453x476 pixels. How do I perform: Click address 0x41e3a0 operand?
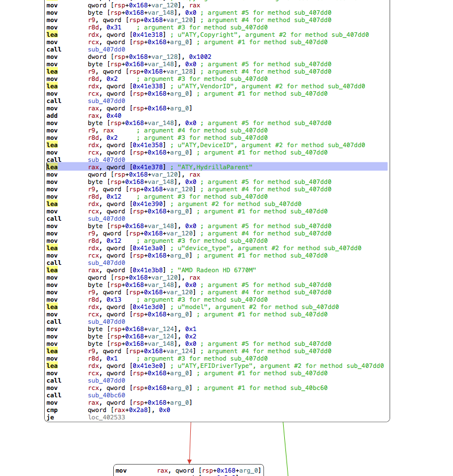(149, 248)
